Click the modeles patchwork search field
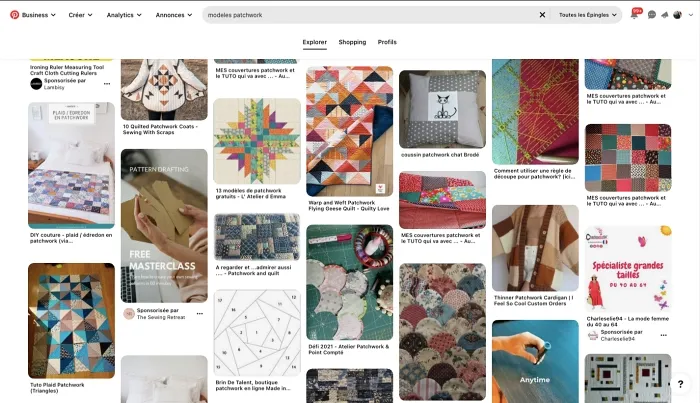 click(371, 15)
